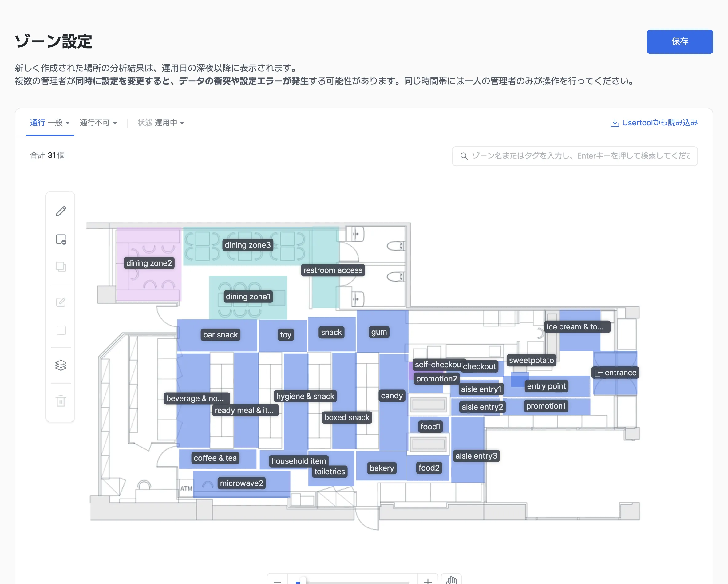Select the sweetpotato zone label
This screenshot has height=584, width=728.
pyautogui.click(x=532, y=360)
